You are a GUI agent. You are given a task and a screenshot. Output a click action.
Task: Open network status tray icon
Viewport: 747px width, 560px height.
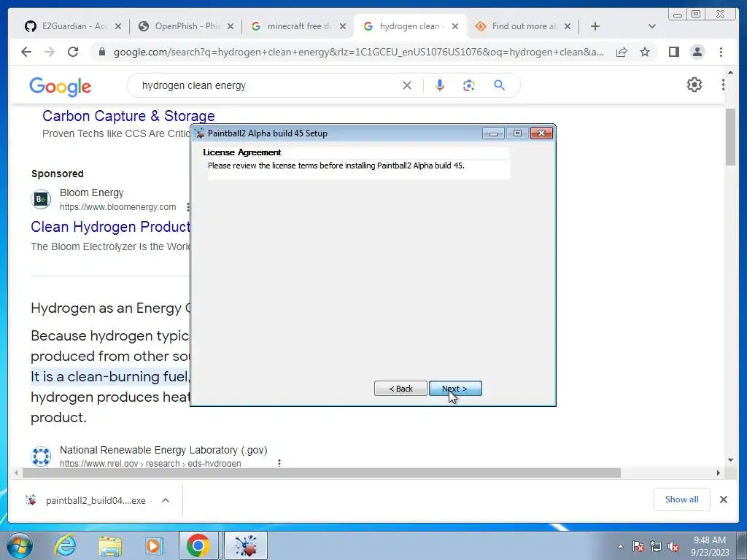(x=656, y=546)
